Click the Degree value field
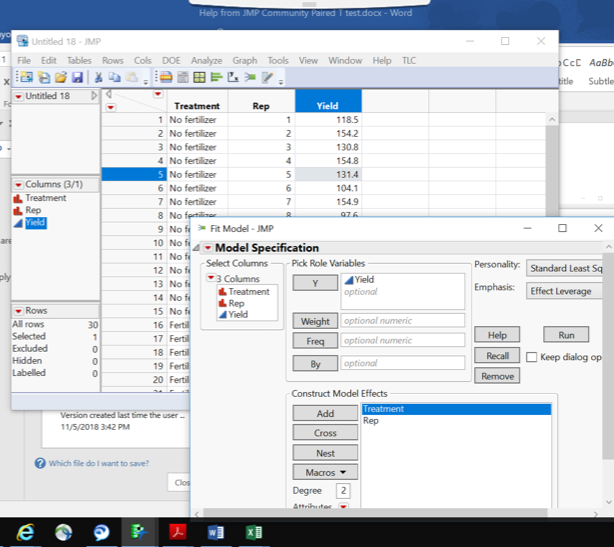The height and width of the screenshot is (547, 614). 343,490
